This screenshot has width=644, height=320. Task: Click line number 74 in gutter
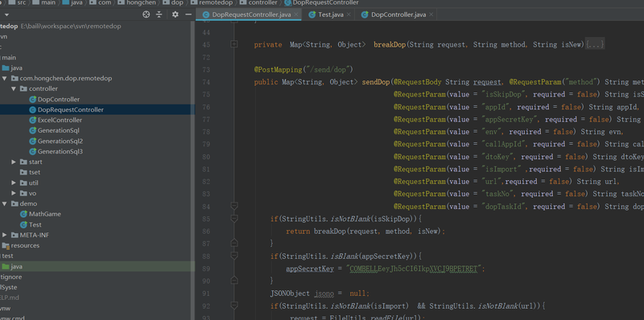[206, 82]
